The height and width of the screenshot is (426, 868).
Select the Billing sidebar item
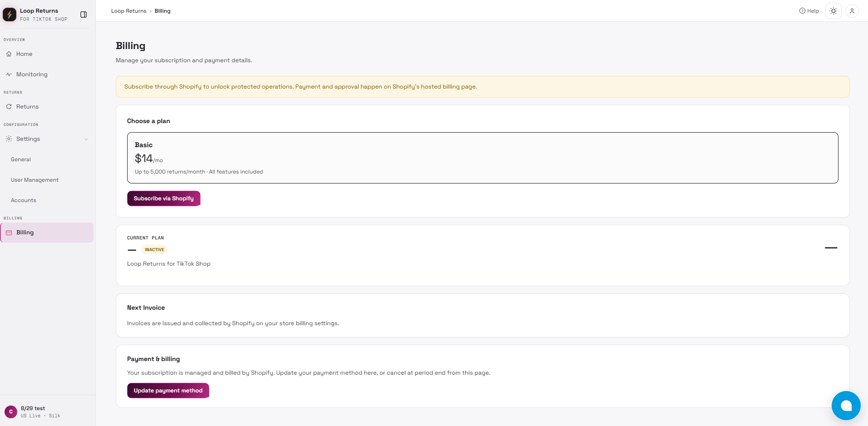pyautogui.click(x=48, y=233)
